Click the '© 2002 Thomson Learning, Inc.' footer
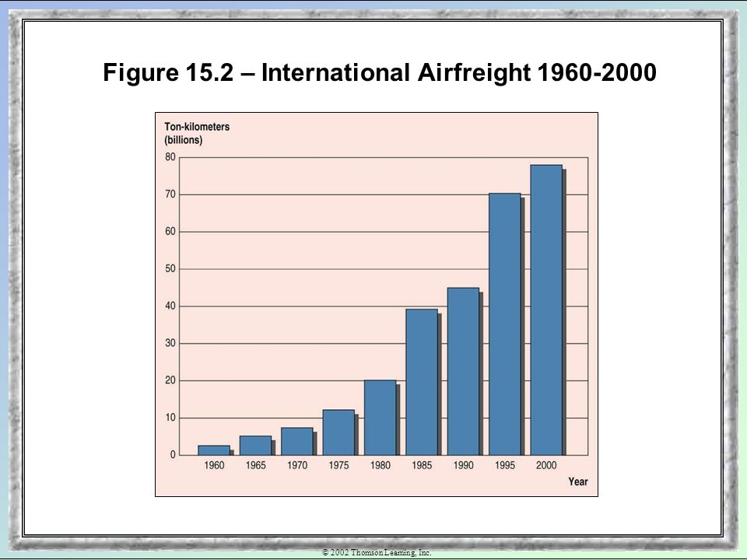747x560 pixels. click(377, 552)
